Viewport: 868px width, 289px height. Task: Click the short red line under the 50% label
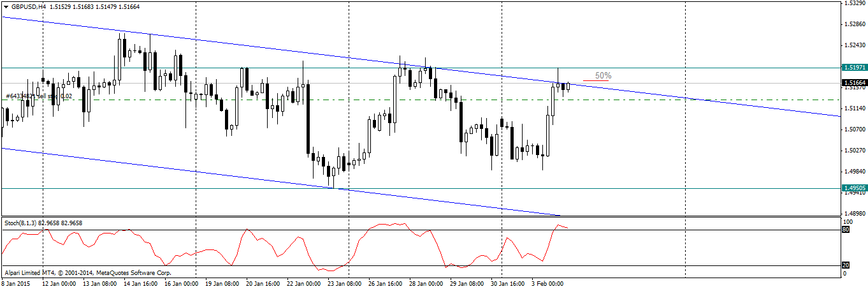[597, 81]
